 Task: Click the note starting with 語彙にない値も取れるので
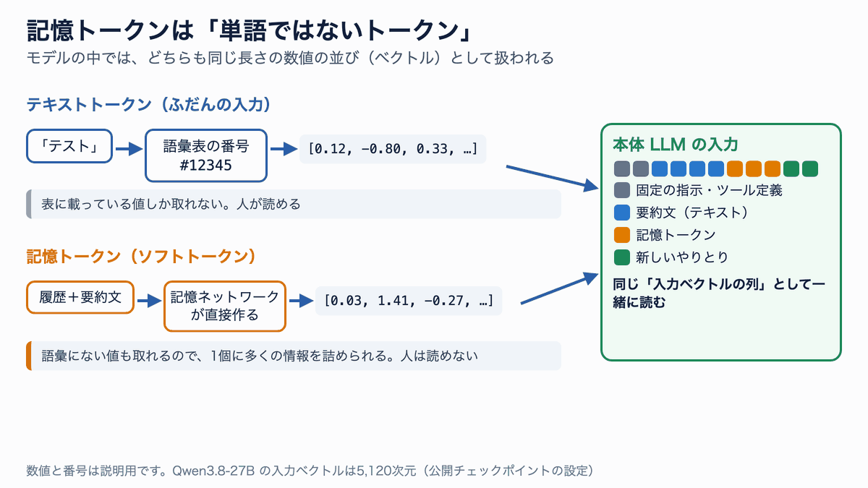tap(294, 356)
